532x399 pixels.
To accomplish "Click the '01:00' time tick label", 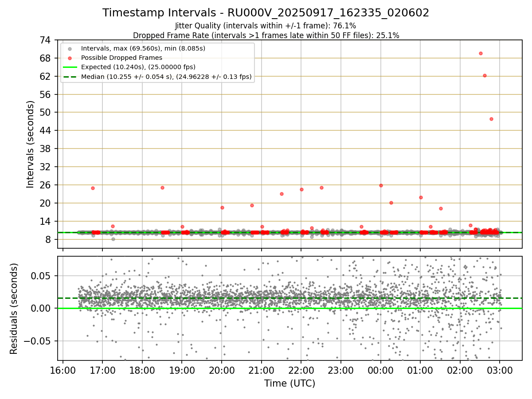I will point(420,370).
